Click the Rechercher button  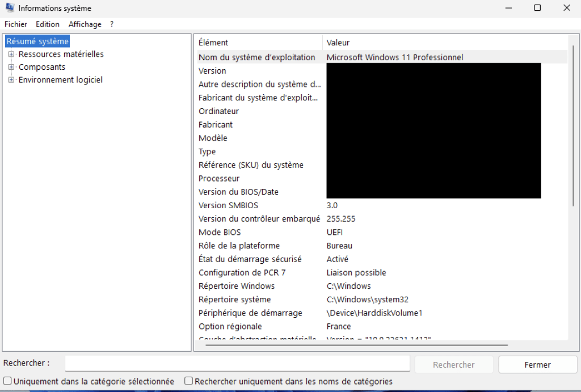point(453,365)
